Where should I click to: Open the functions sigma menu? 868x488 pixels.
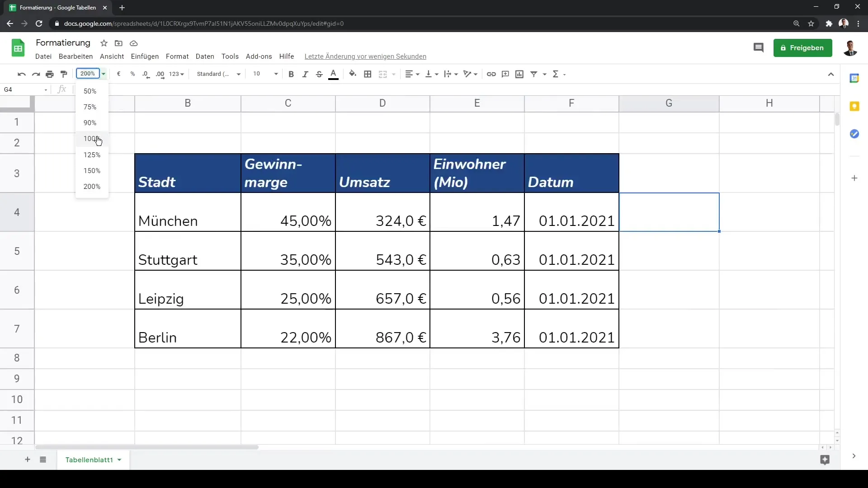559,74
